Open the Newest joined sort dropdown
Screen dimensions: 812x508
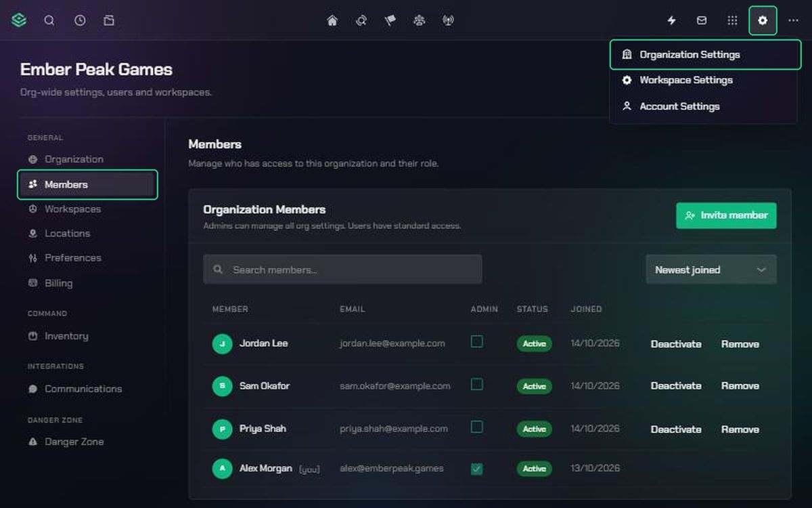[x=711, y=270]
